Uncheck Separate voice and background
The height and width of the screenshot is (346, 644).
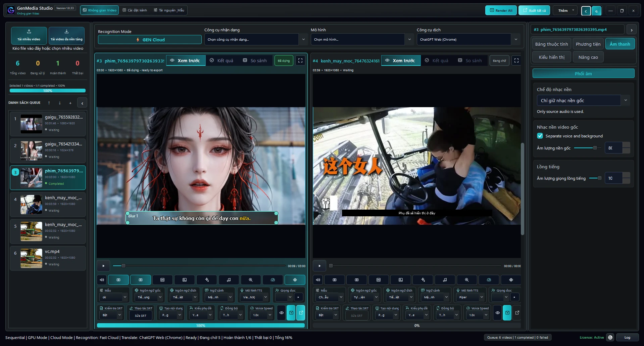540,136
